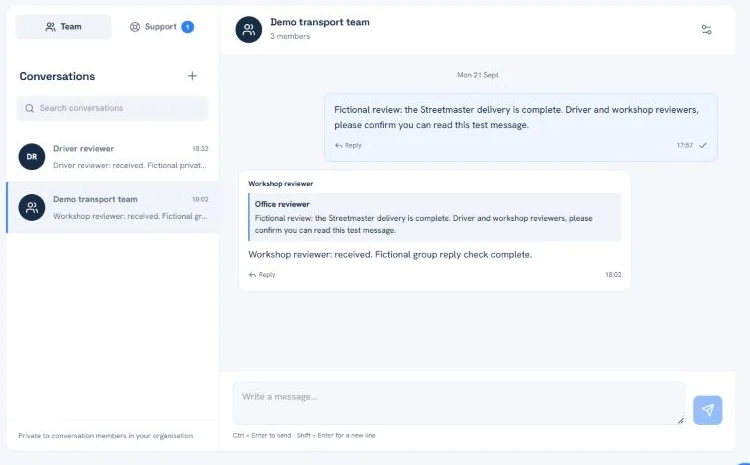Click the group avatar in the chat header
Image resolution: width=750 pixels, height=465 pixels.
point(249,30)
